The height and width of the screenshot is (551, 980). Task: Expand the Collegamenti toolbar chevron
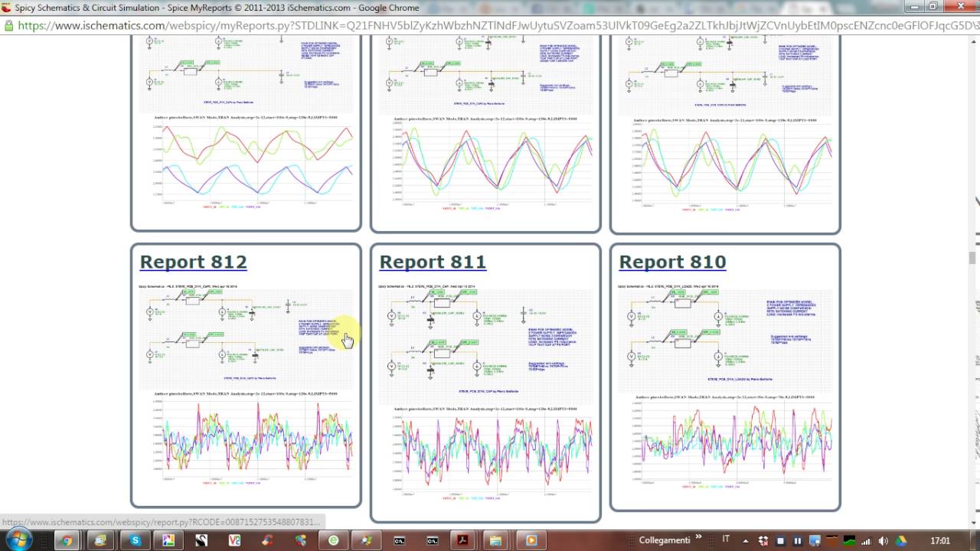tap(698, 536)
